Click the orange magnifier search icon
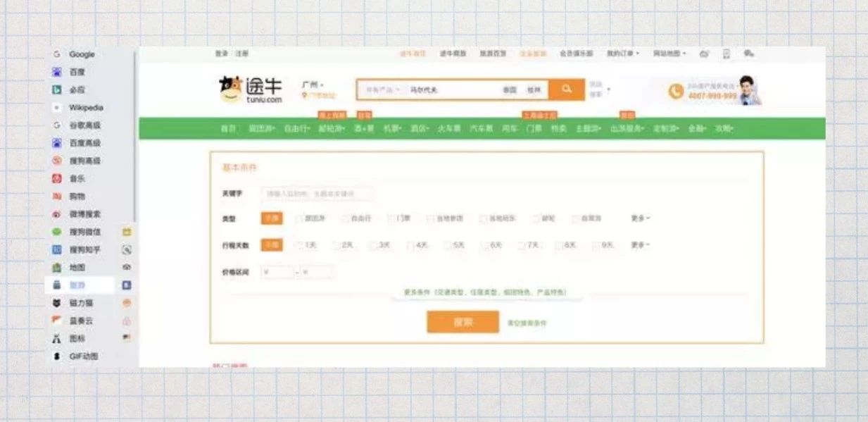Screen dimensions: 868x422 pos(565,89)
